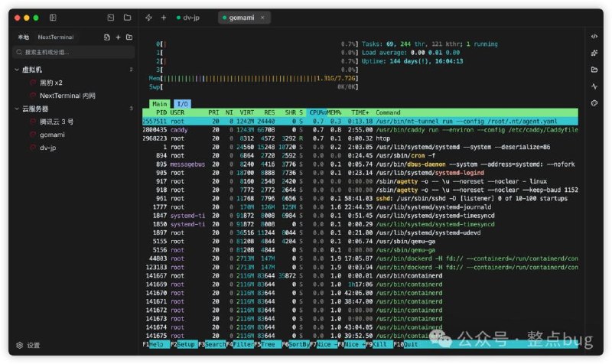Collapse the 虚拟机 group
Screen dimensions: 612x364
17,70
